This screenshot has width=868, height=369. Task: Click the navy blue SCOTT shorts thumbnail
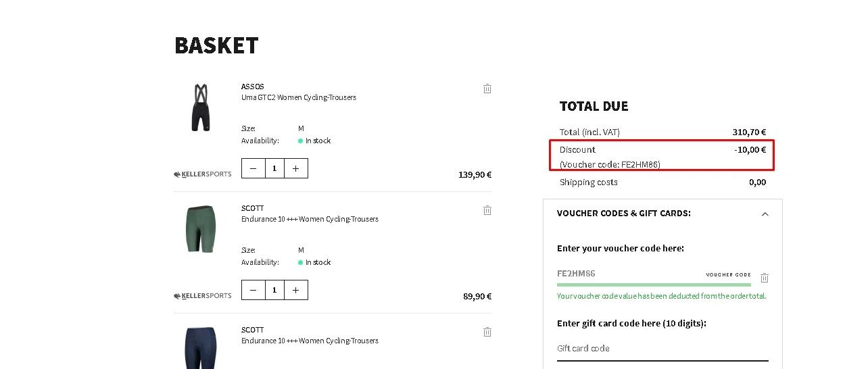click(201, 347)
